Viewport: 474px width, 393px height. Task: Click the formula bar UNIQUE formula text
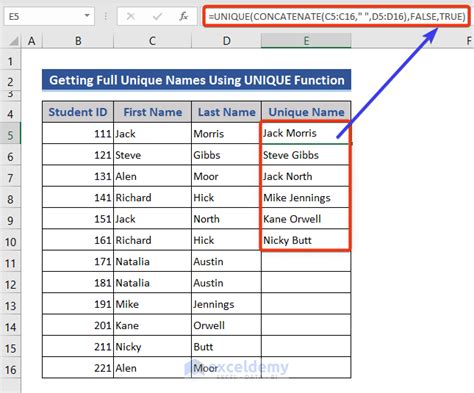[337, 16]
